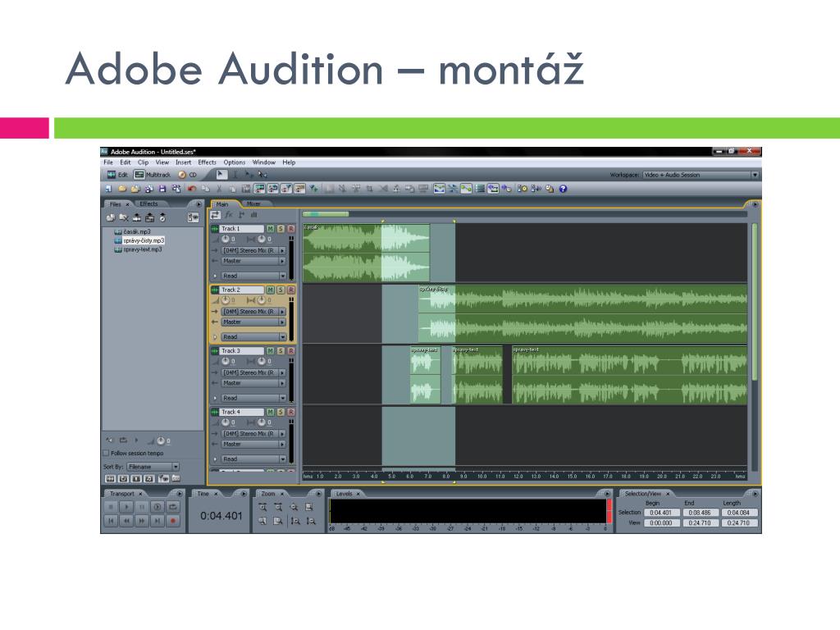Click the Save floppy disk icon

tap(162, 189)
